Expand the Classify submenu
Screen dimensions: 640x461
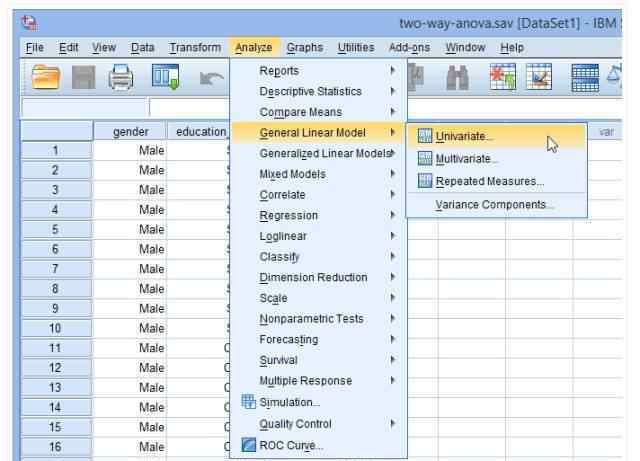point(318,257)
